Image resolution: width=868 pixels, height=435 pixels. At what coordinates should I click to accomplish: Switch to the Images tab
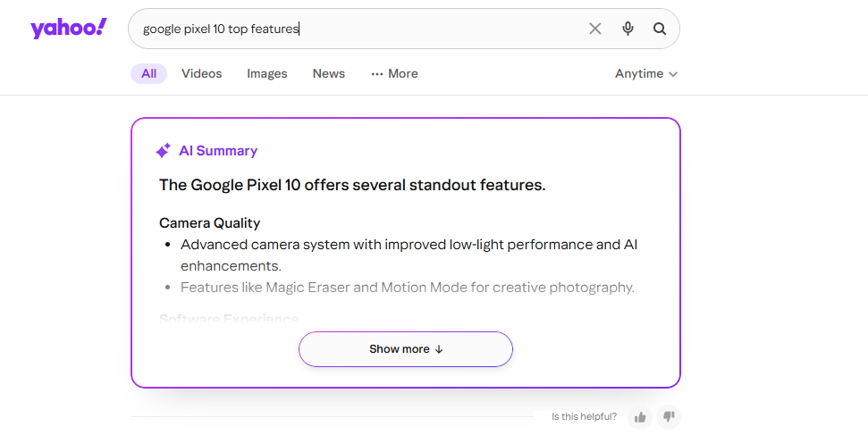267,74
